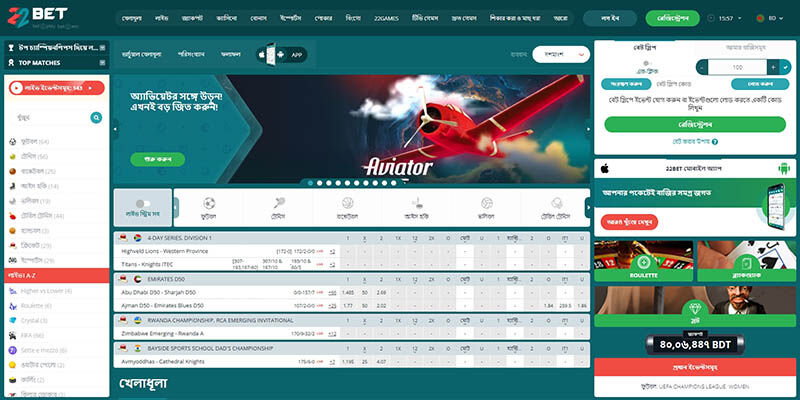
Task: Open the fourth top menu item (Casino)
Action: (x=227, y=18)
